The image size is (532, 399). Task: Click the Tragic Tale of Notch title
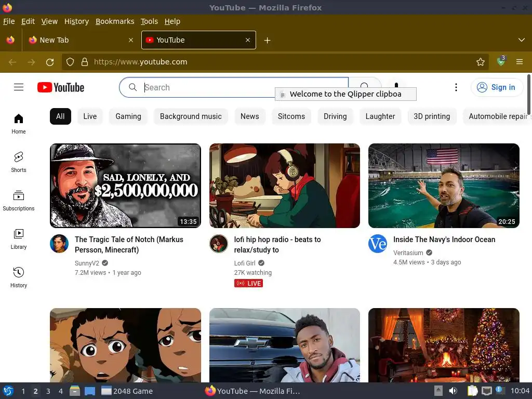click(129, 245)
